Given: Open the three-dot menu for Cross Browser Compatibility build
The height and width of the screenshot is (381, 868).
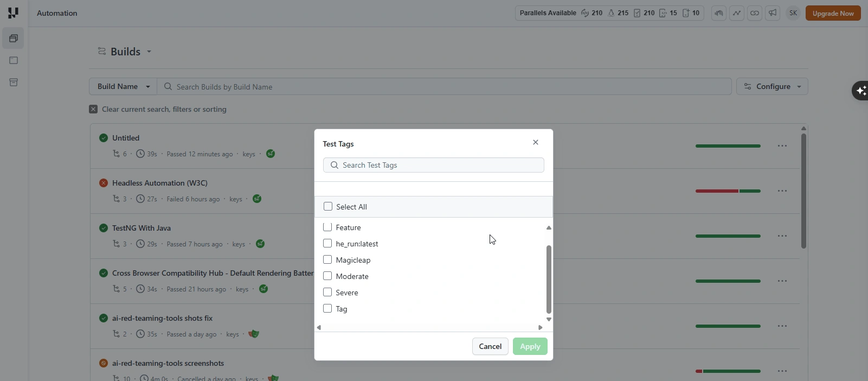Looking at the screenshot, I should pos(782,281).
